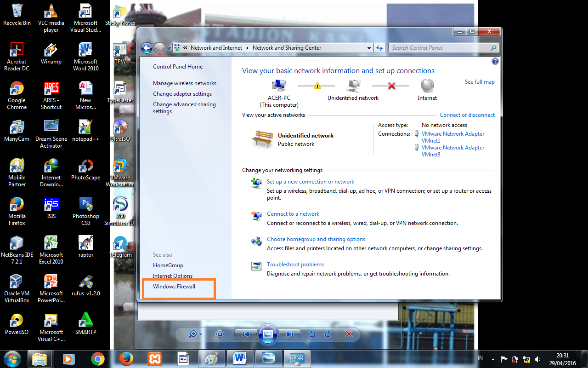Click 'Connect or disconnect' link
The width and height of the screenshot is (588, 368).
point(467,115)
